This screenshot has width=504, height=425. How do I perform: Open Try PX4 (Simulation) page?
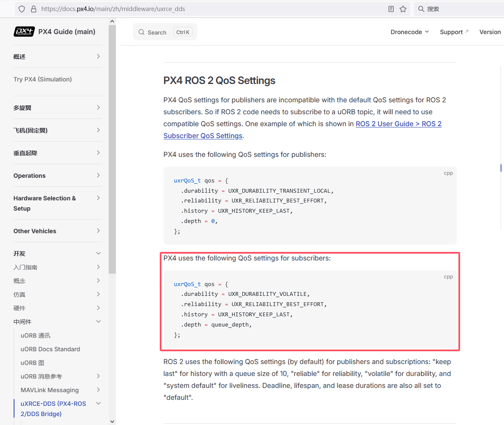43,79
